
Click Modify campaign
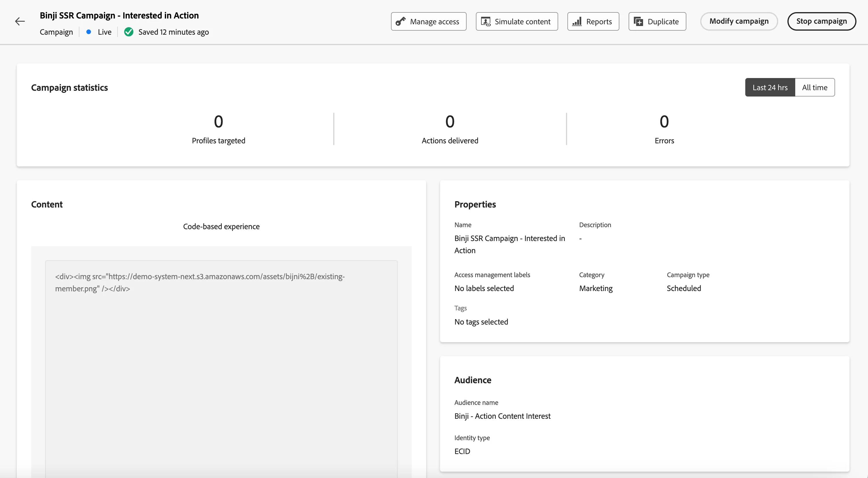pyautogui.click(x=739, y=21)
